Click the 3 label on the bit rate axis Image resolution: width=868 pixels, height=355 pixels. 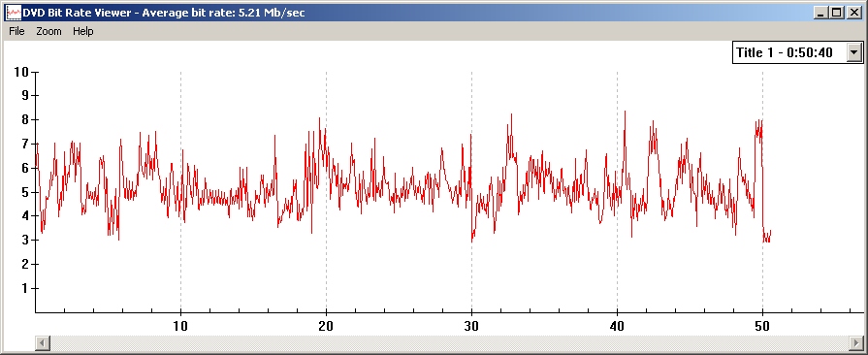(x=24, y=241)
